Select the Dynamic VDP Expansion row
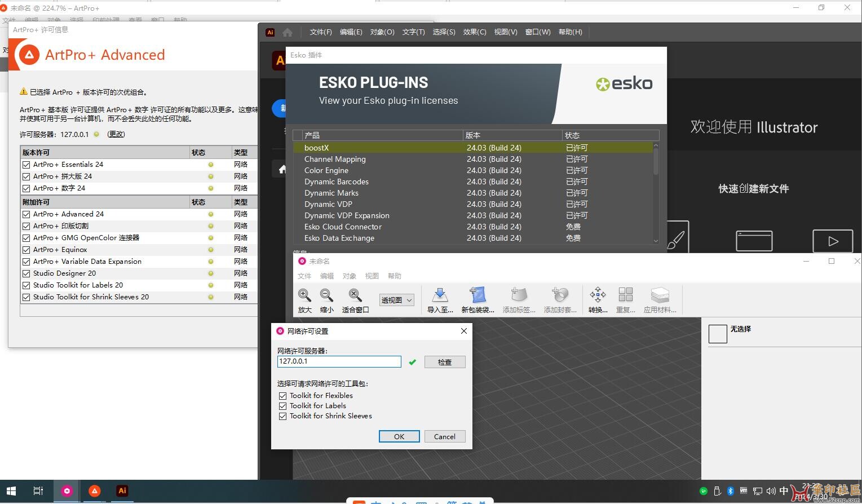Screen dimensions: 862x504 [x=473, y=215]
